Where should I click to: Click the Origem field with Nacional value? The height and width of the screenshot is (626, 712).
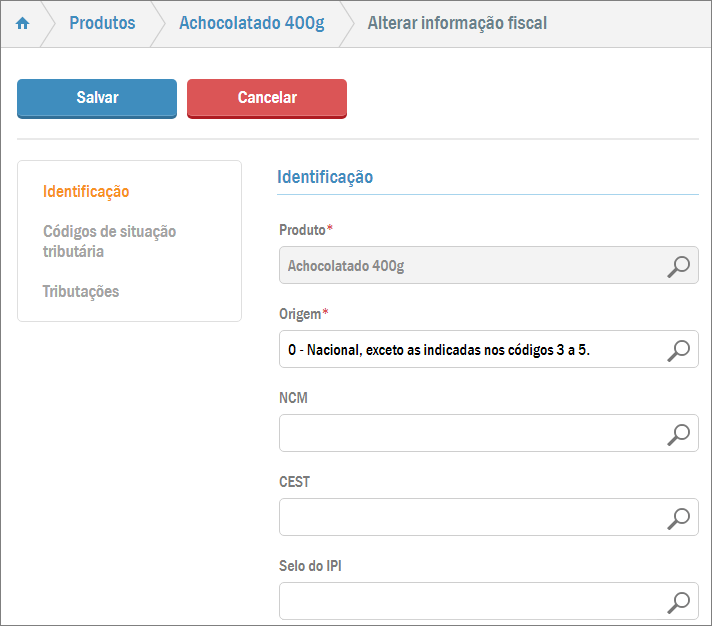(x=470, y=350)
